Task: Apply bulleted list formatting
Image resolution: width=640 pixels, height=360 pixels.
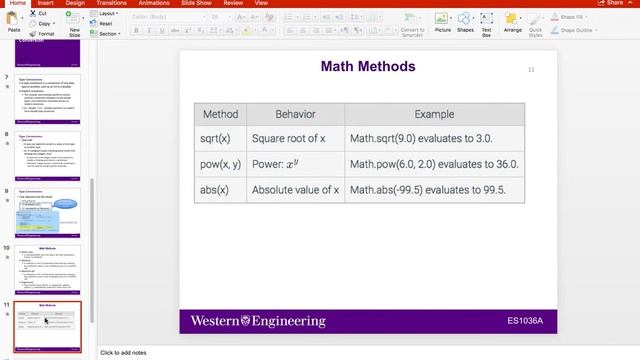Action: pyautogui.click(x=288, y=17)
